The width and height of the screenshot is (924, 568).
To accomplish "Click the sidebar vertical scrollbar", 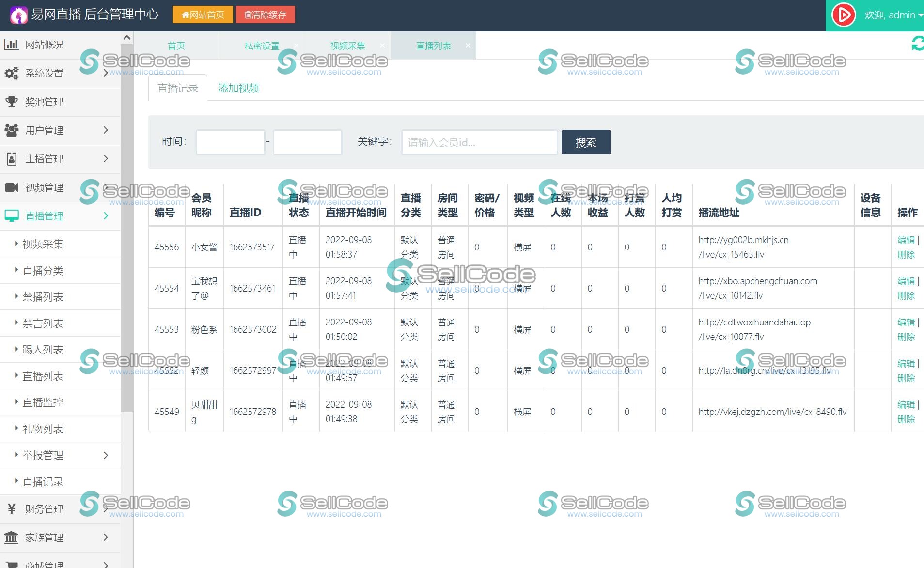I will 127,228.
